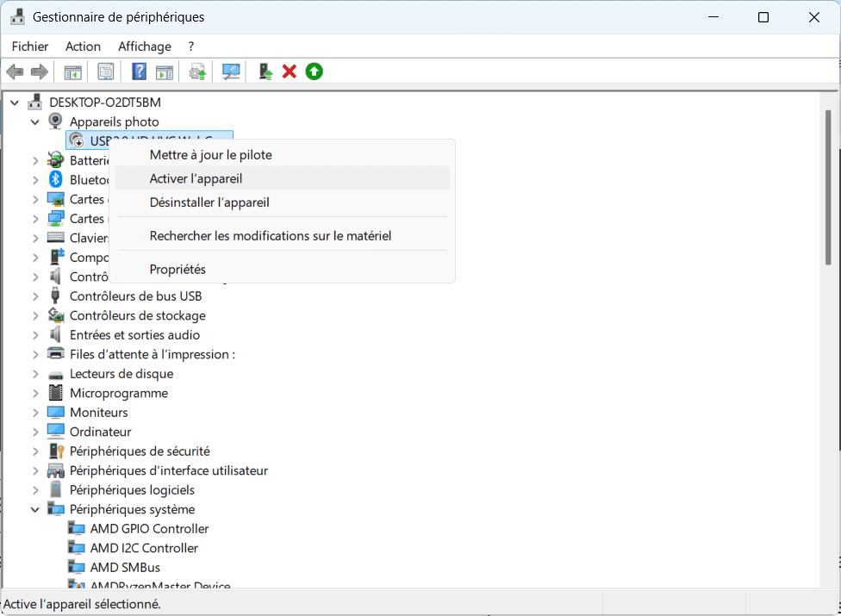Screen dimensions: 841x616
Task: Open Propriétés from the context menu
Action: tap(282, 269)
